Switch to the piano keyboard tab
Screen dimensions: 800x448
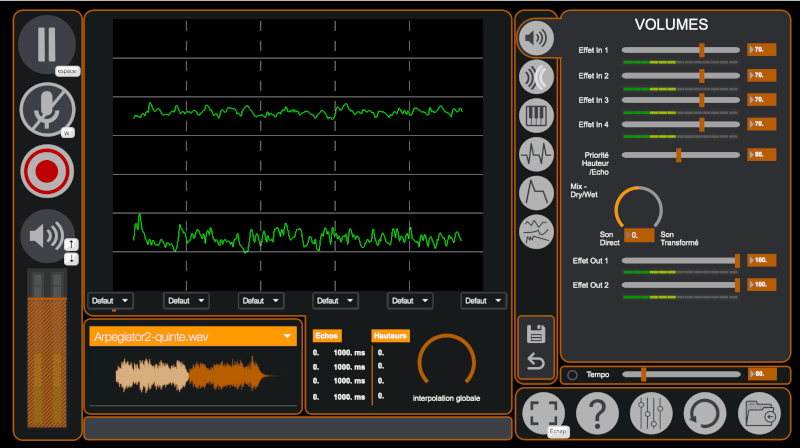[x=537, y=116]
